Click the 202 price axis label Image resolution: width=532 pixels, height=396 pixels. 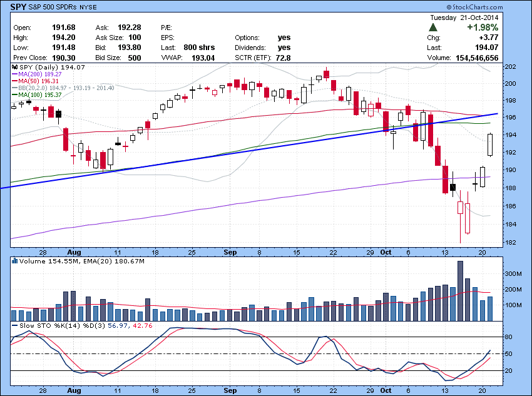pos(510,66)
